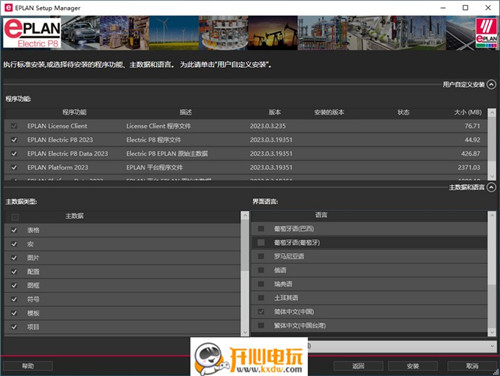The height and width of the screenshot is (376, 500).
Task: Click the 取消 button
Action: pos(472,366)
